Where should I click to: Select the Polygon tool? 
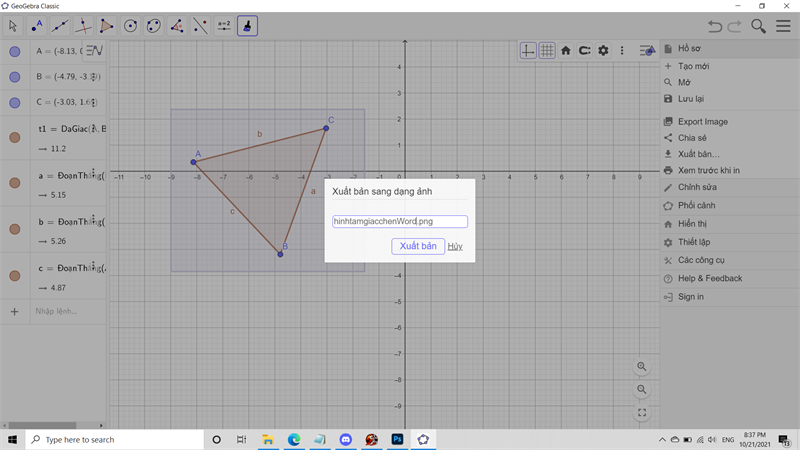pos(106,26)
